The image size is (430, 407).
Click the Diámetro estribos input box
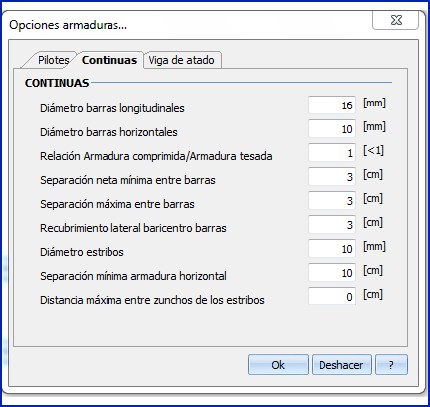click(332, 249)
